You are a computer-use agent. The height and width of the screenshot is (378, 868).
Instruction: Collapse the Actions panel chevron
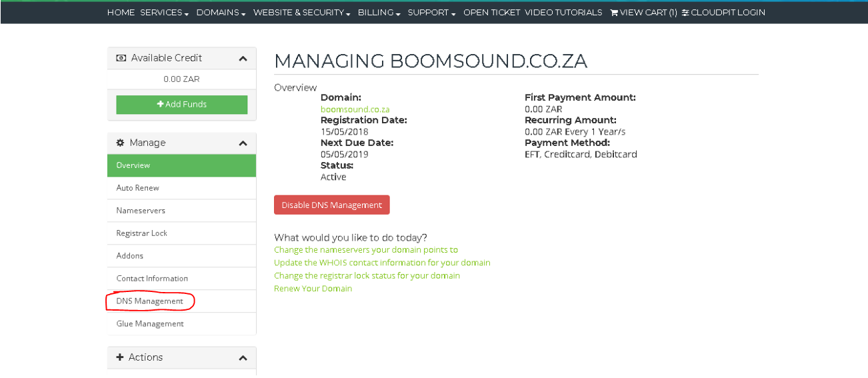(243, 358)
